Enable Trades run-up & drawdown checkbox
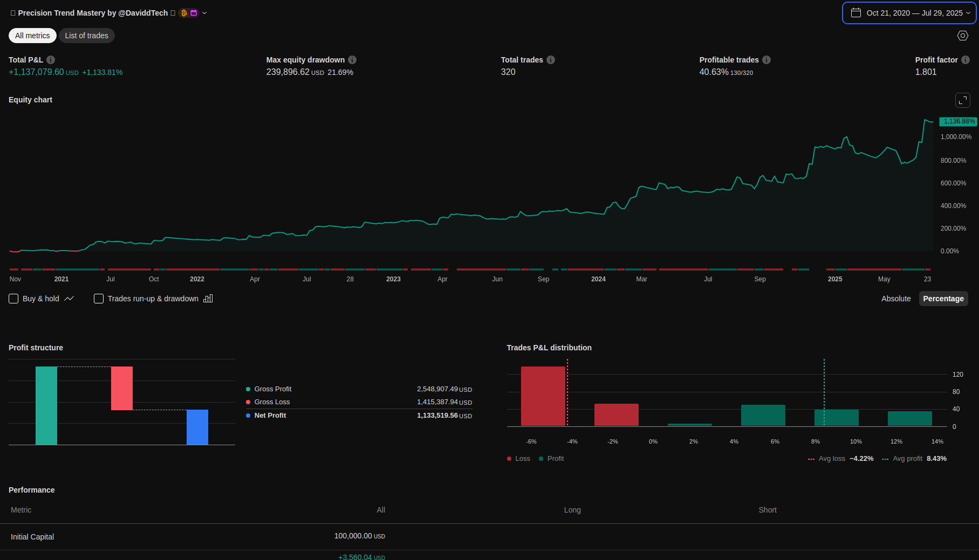This screenshot has height=560, width=979. 99,299
